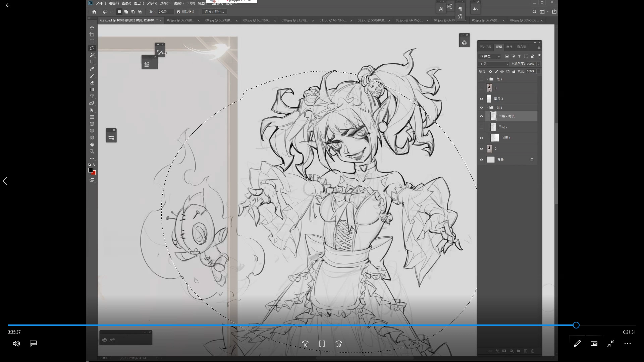
Task: Select the Move tool
Action: (x=92, y=27)
